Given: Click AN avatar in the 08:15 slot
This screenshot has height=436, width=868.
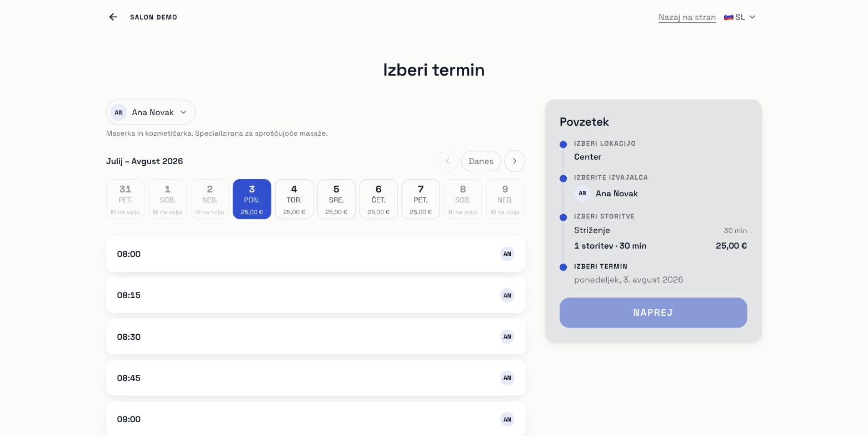Looking at the screenshot, I should pyautogui.click(x=507, y=295).
